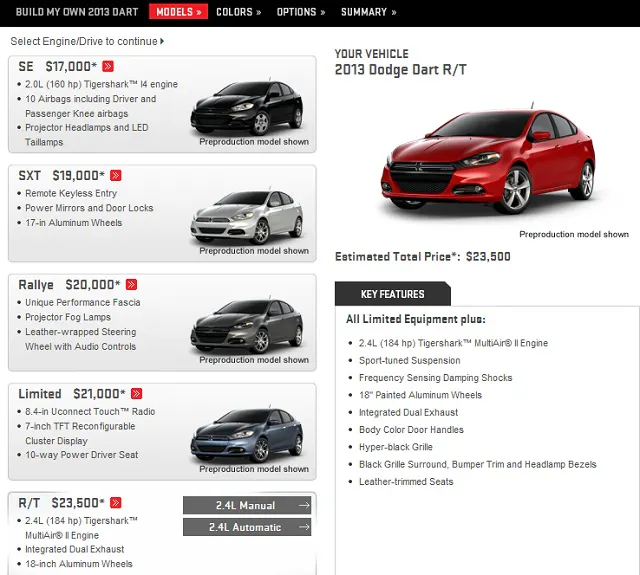Choose the 2.4L Automatic engine option

pos(246,527)
